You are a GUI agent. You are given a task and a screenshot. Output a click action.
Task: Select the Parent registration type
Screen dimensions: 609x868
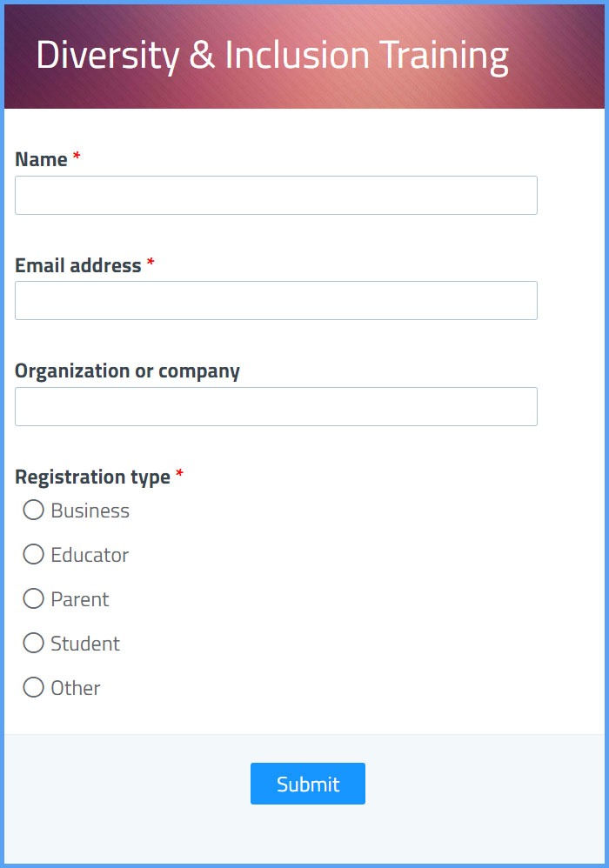[x=33, y=599]
